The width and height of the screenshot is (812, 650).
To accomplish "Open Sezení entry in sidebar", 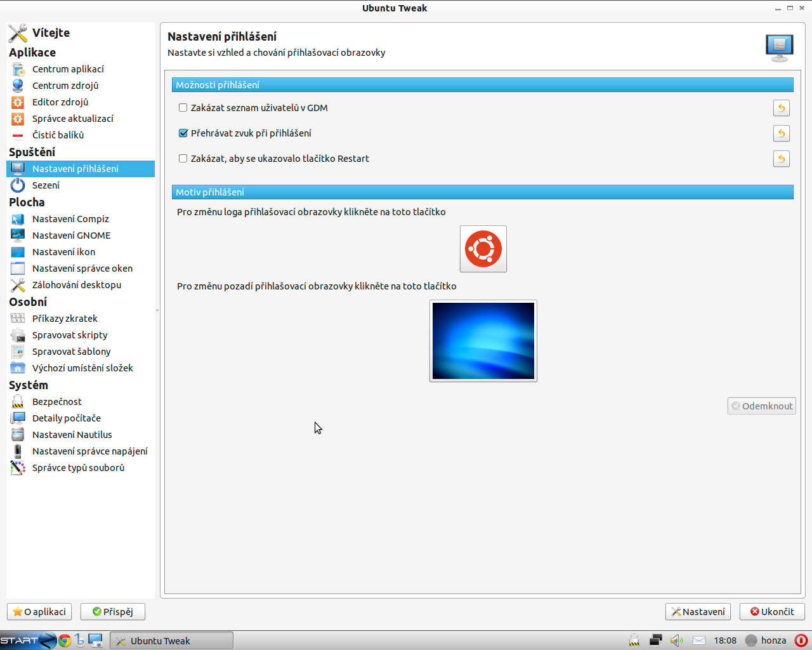I will point(81,185).
